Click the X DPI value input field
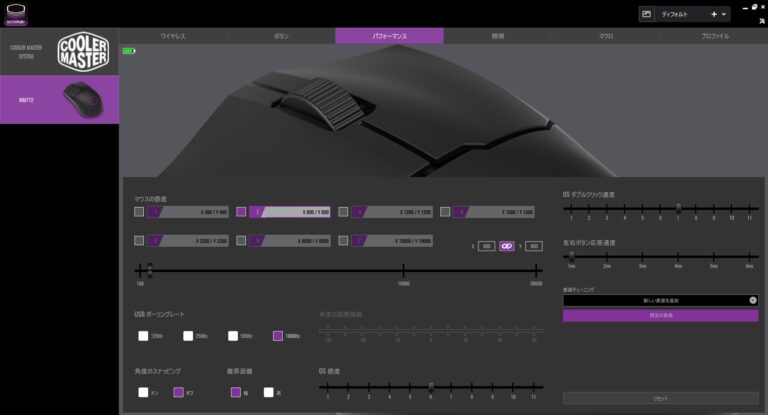The height and width of the screenshot is (415, 768). 487,245
